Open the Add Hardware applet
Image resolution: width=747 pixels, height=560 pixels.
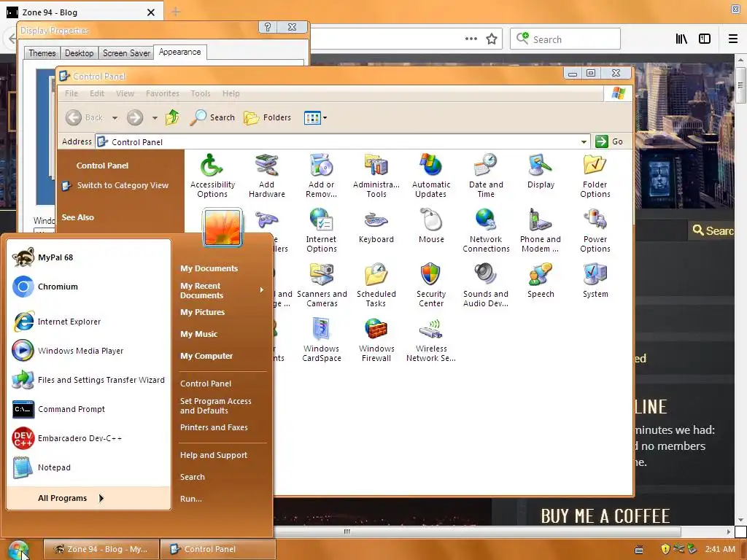(267, 176)
